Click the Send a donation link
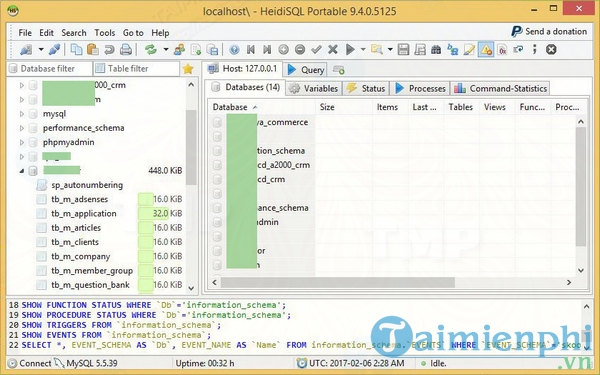The image size is (600, 375). coord(549,31)
